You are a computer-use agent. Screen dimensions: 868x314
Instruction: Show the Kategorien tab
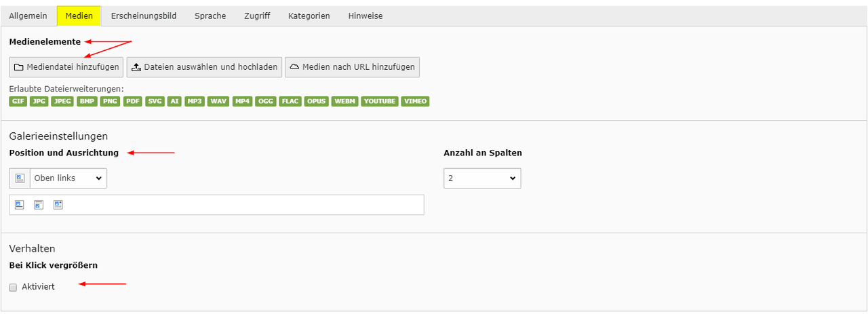(x=309, y=16)
